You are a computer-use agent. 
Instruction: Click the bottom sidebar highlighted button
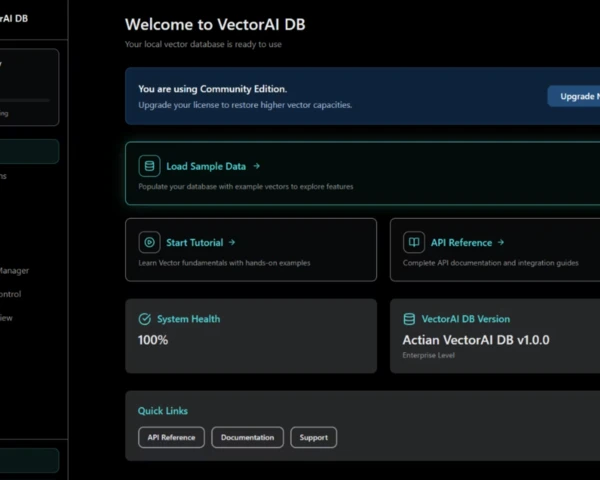pyautogui.click(x=29, y=460)
